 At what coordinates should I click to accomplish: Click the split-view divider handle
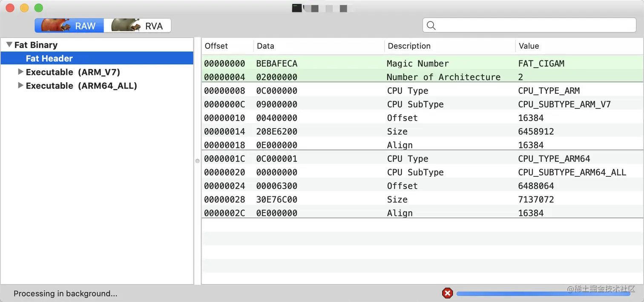point(197,161)
